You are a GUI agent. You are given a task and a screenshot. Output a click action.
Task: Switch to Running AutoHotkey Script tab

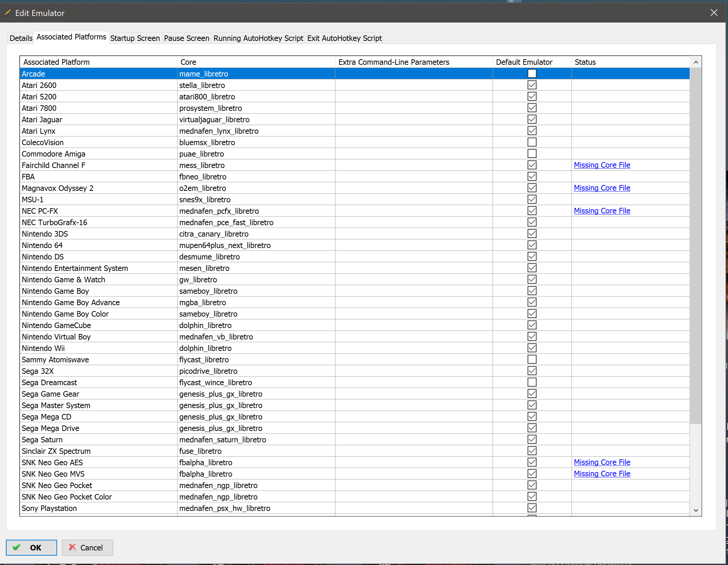(x=258, y=38)
